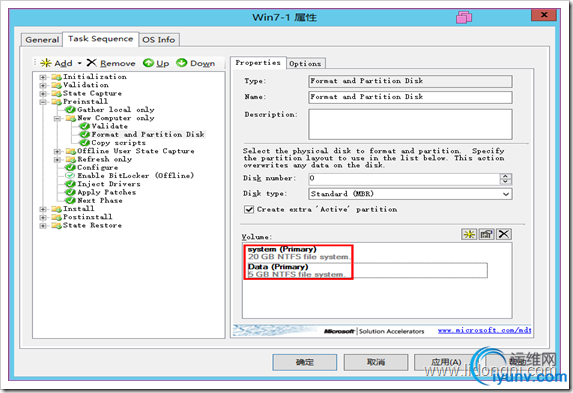Click the Description text area
Screen dimensions: 573x393
coord(410,124)
